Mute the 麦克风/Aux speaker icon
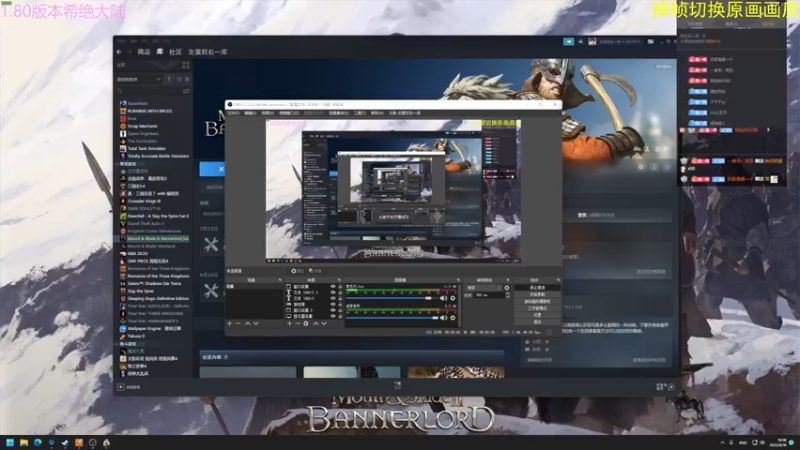 pos(443,298)
